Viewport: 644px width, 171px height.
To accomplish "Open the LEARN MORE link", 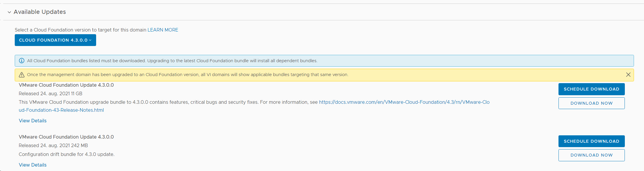I will [x=163, y=30].
